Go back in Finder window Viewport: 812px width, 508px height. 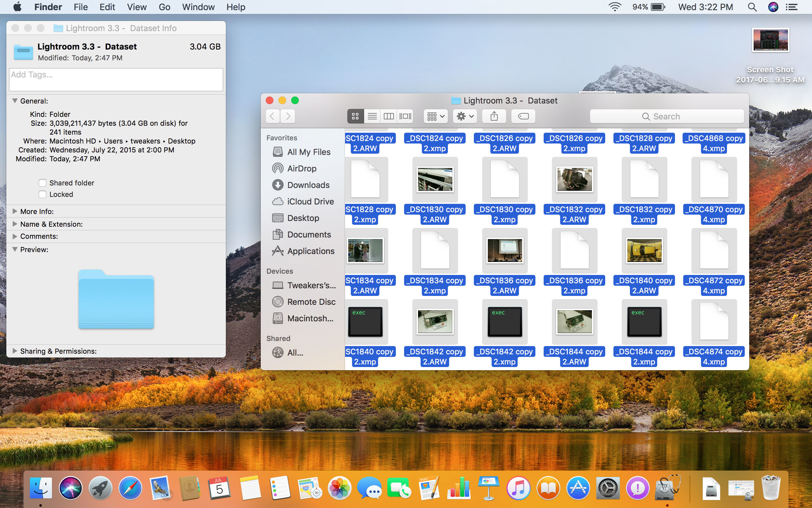point(272,116)
